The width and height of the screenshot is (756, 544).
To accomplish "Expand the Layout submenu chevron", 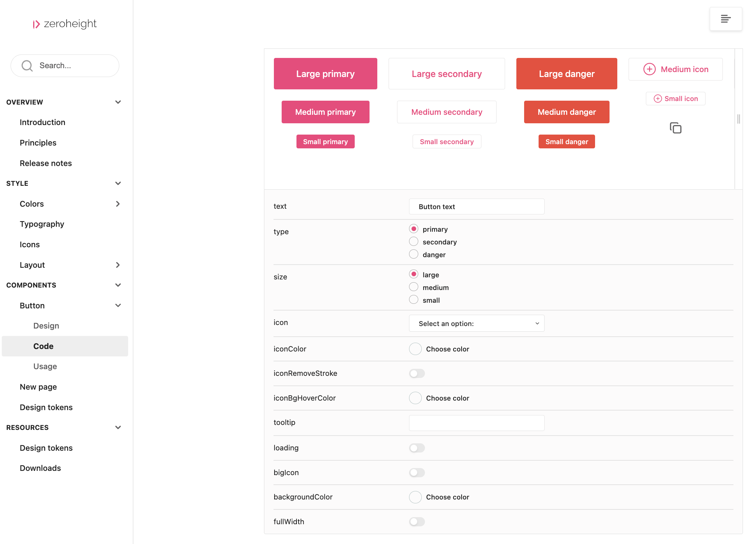I will [x=118, y=265].
